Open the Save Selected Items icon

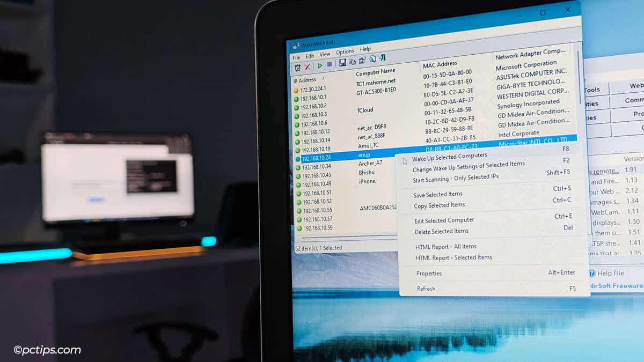pos(343,63)
